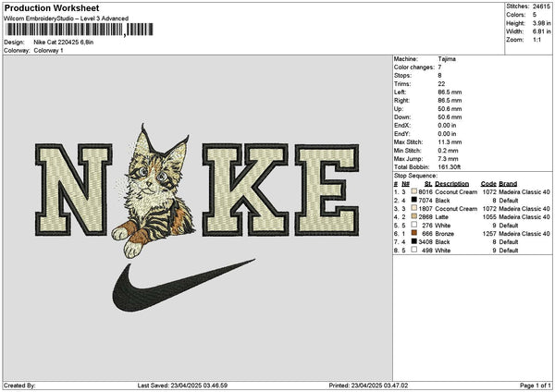Select the "St." column header
This screenshot has height=392, width=555.
428,184
